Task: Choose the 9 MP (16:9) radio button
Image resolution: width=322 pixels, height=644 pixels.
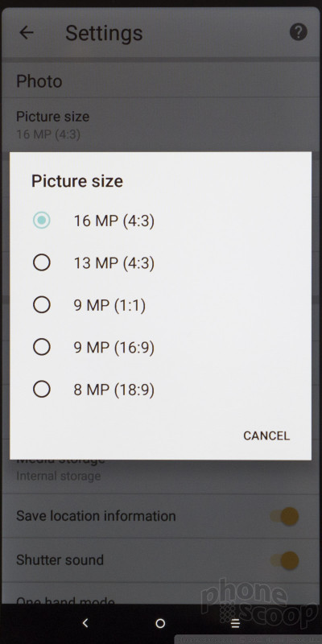Action: (42, 347)
